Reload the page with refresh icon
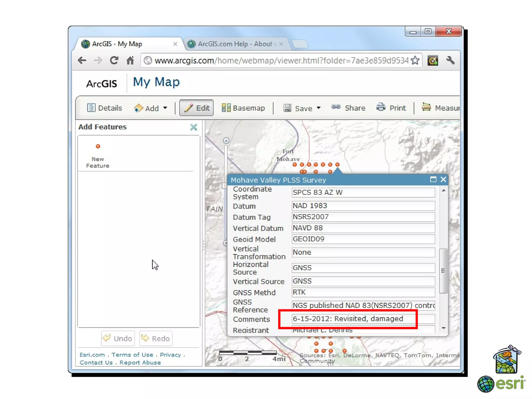Image resolution: width=532 pixels, height=399 pixels. [x=114, y=61]
